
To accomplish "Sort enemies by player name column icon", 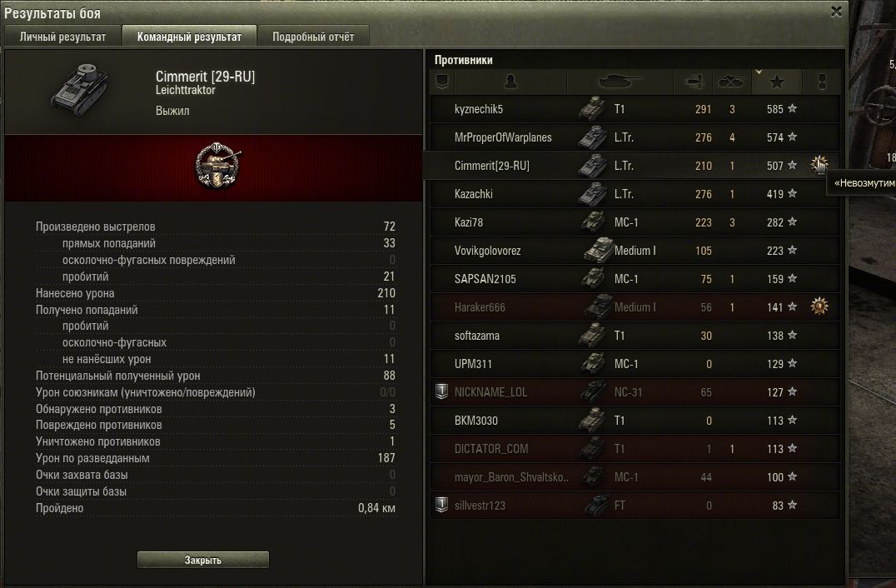I will (x=510, y=82).
